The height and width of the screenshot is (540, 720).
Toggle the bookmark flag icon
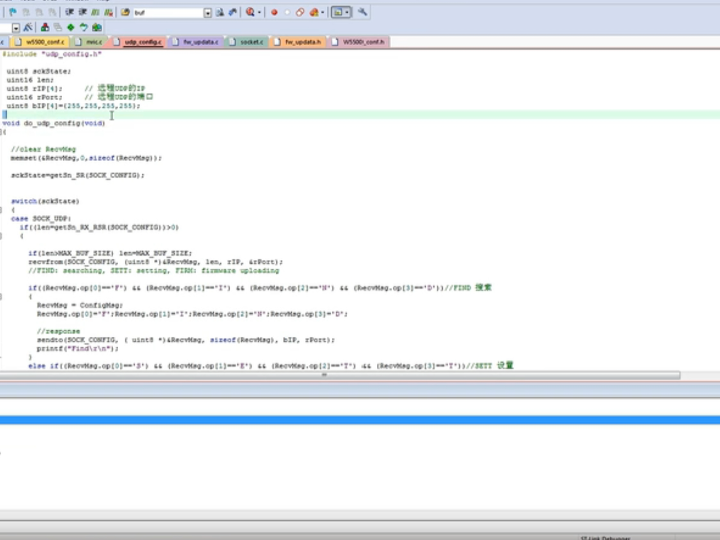coord(13,13)
